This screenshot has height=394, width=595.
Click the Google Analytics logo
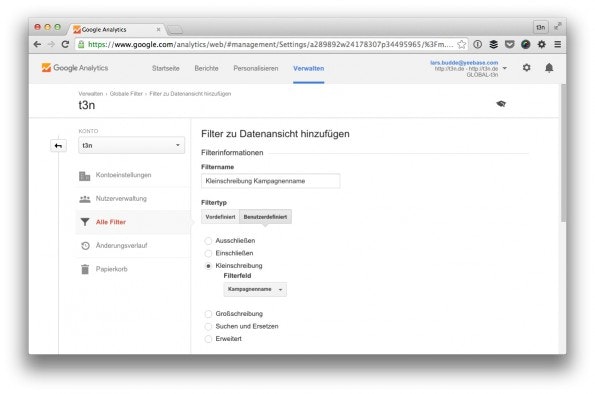(x=75, y=68)
